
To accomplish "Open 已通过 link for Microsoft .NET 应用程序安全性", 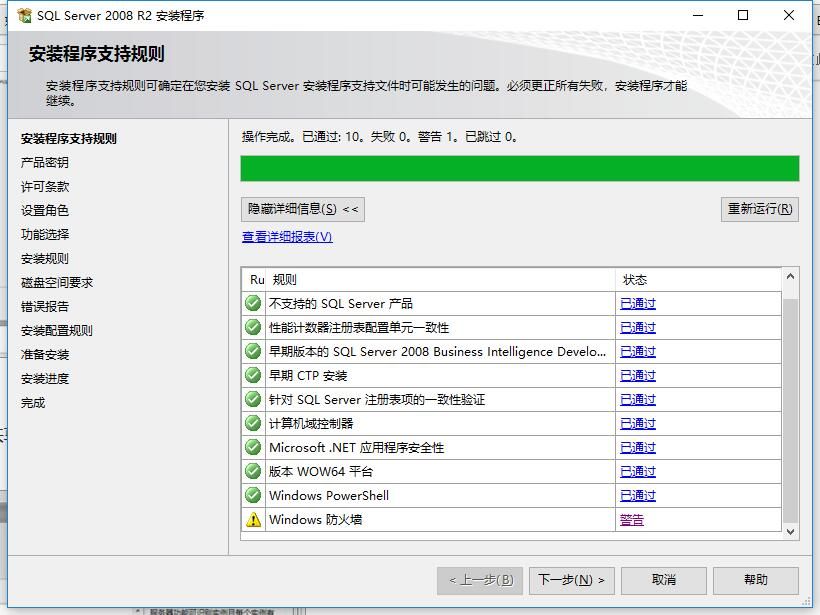I will coord(637,448).
